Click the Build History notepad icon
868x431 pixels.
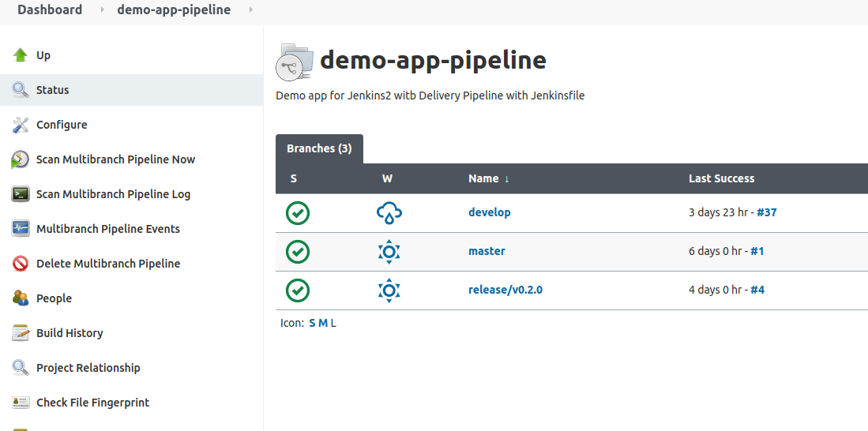[x=21, y=333]
